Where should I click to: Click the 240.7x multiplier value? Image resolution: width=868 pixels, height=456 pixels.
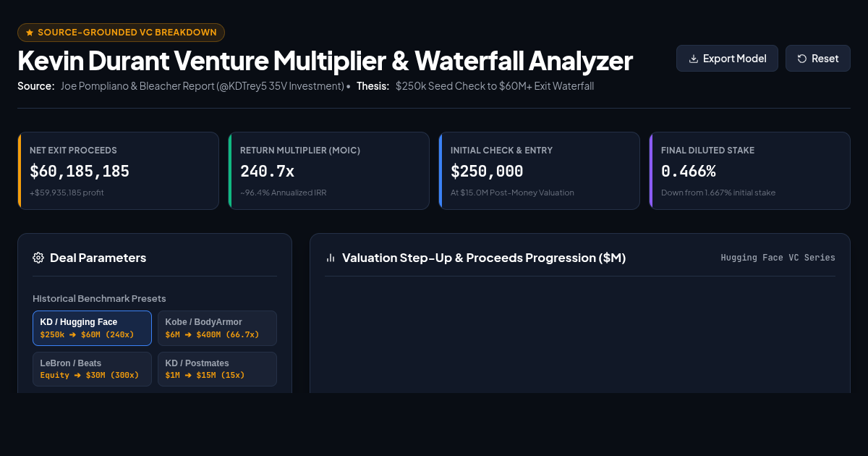point(267,172)
